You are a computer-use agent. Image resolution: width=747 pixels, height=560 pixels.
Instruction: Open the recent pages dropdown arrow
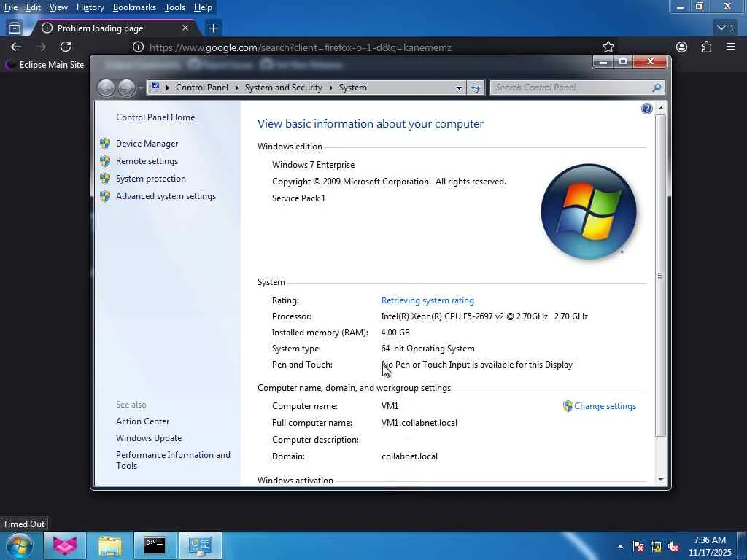141,88
